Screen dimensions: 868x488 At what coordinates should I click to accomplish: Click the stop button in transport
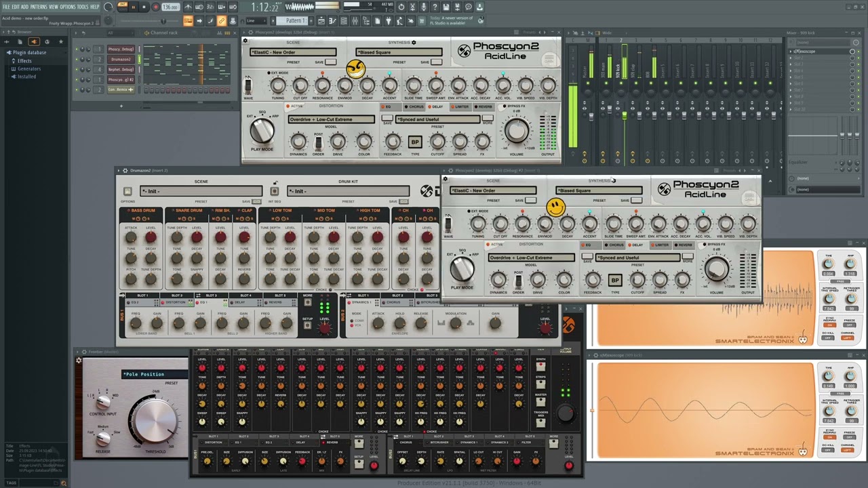[144, 7]
